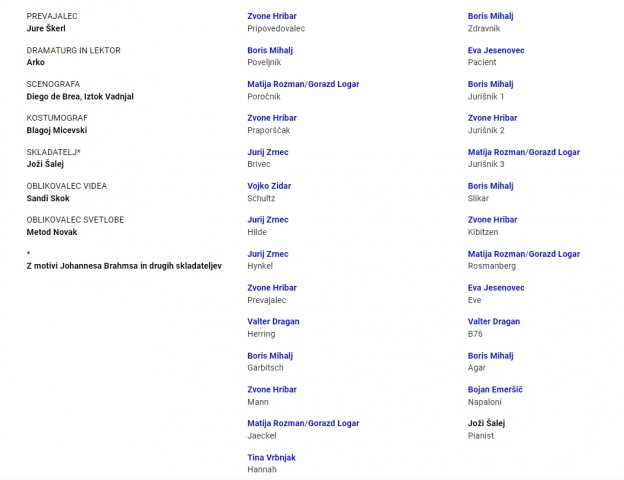
Task: Open the Tina Vrbnjak actor link
Action: click(271, 458)
